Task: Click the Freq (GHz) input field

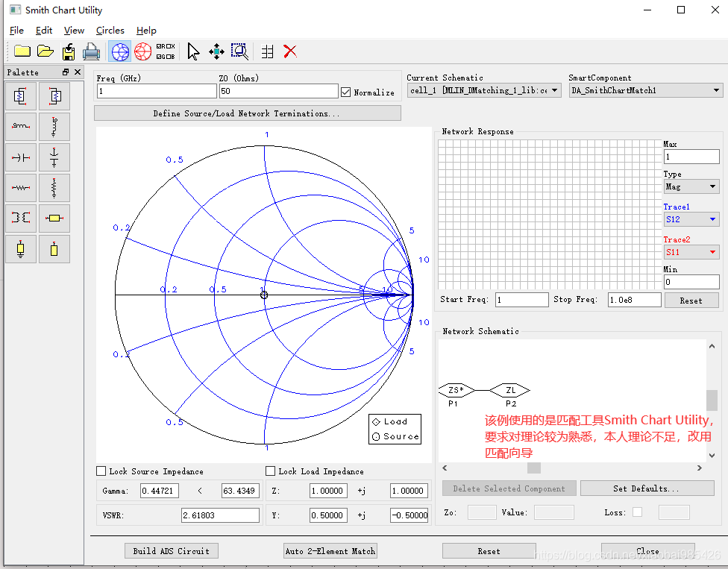Action: (x=157, y=91)
